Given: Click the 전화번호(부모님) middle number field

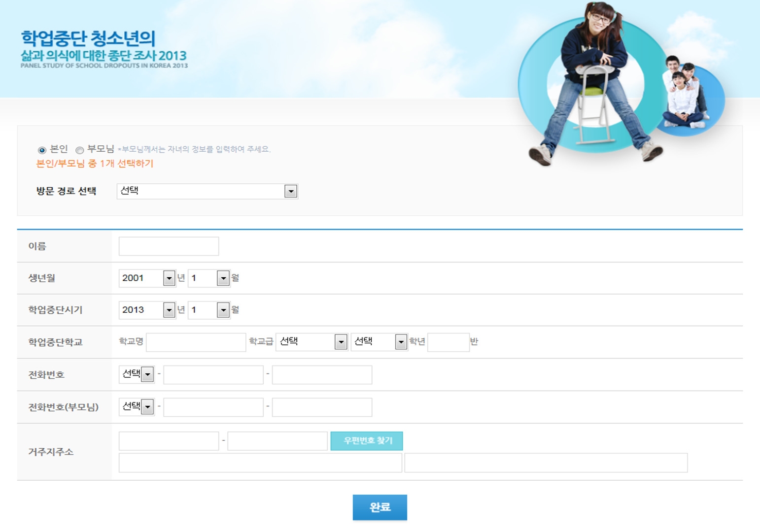Looking at the screenshot, I should click(x=213, y=407).
